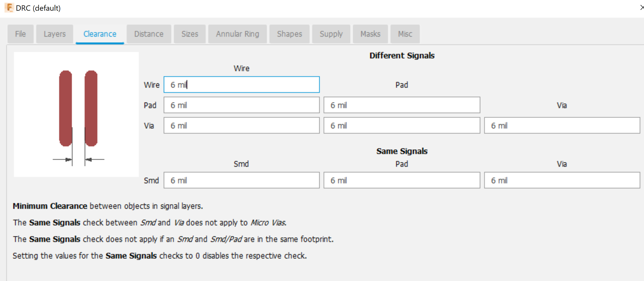The width and height of the screenshot is (644, 281).
Task: Open the Sizes tab
Action: (190, 34)
